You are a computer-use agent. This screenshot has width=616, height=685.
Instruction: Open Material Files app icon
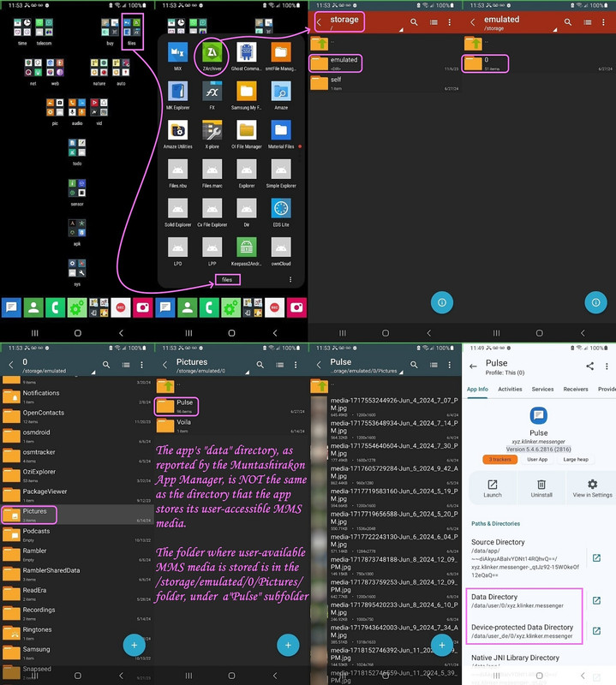point(281,131)
